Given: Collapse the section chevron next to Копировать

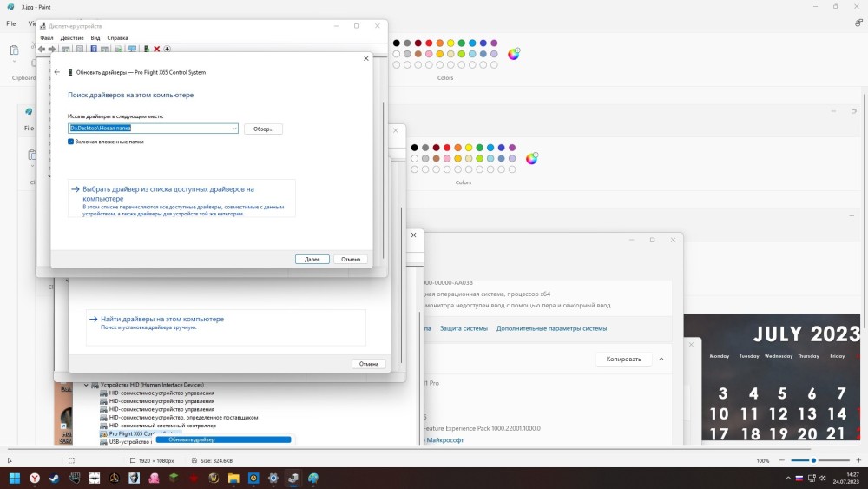Looking at the screenshot, I should (661, 359).
